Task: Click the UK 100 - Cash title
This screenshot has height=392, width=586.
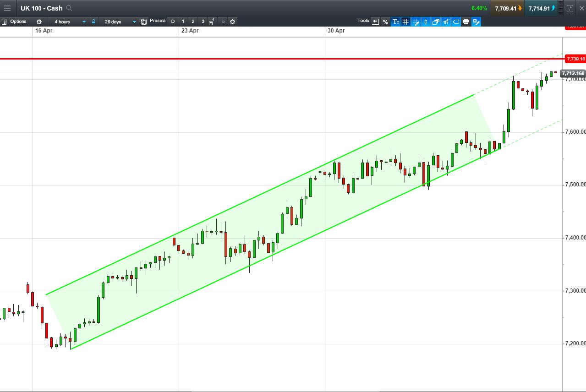Action: 42,8
